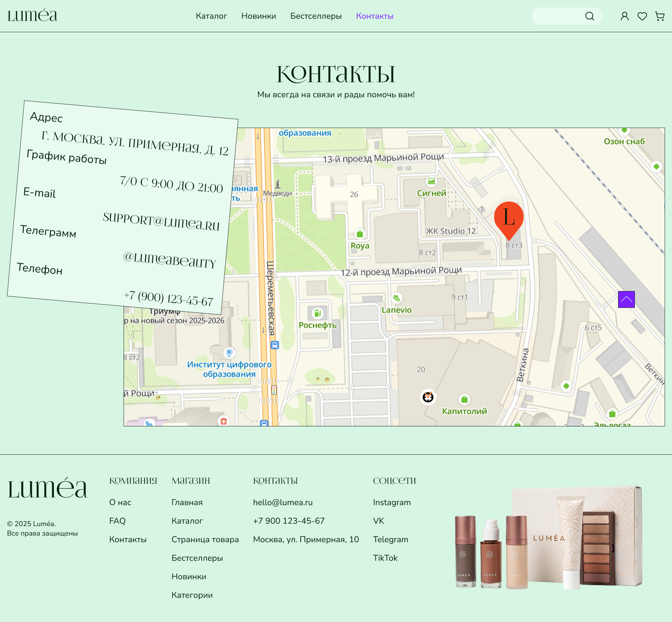
Task: Open the shopping cart icon
Action: pos(659,16)
